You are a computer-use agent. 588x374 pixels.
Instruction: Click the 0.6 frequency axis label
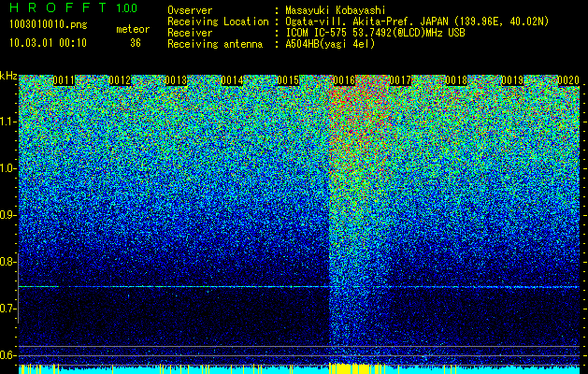[7, 355]
